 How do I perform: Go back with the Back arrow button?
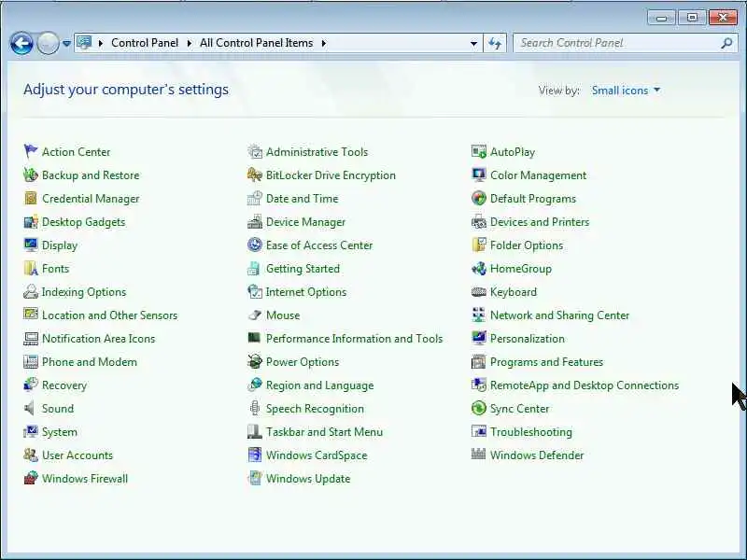(x=21, y=43)
